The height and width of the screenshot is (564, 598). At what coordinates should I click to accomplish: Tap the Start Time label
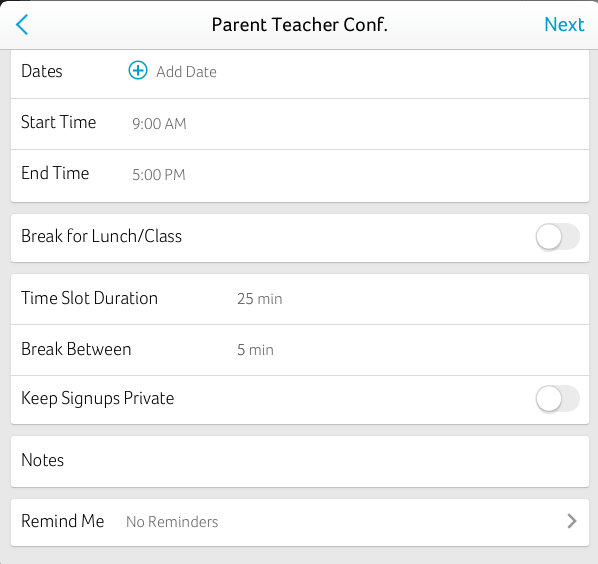[x=58, y=122]
